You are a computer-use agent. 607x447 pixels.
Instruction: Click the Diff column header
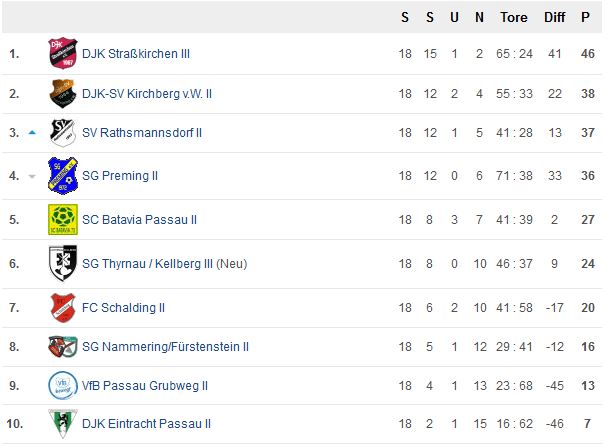[x=555, y=17]
